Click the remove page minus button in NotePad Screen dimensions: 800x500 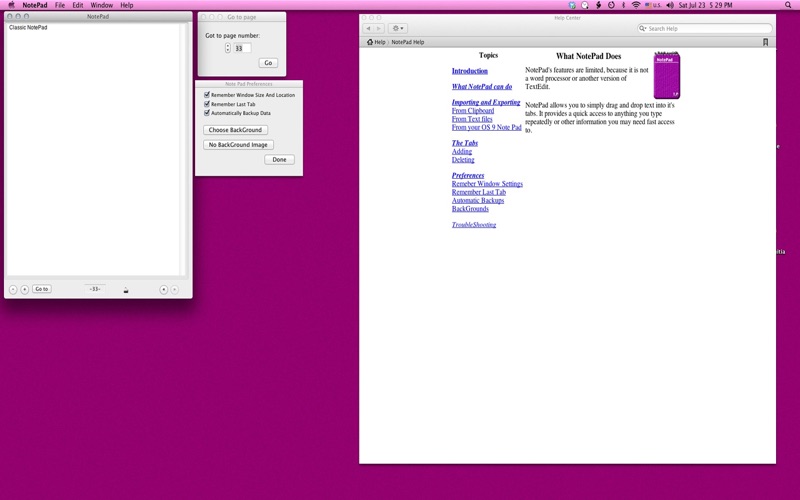(x=13, y=289)
